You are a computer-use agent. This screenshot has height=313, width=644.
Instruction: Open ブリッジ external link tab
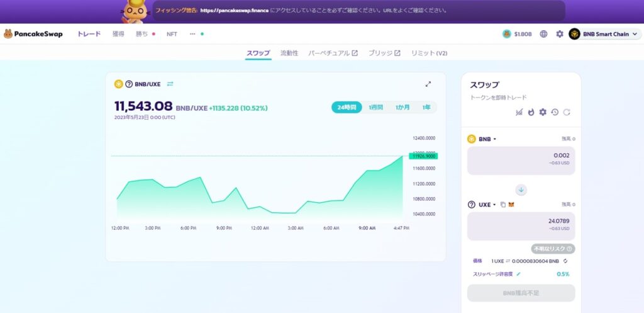pos(384,53)
